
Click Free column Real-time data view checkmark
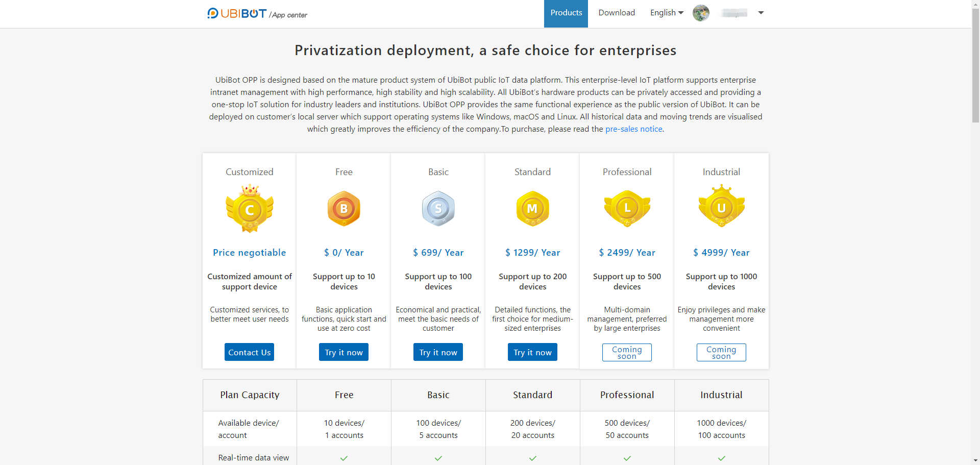[344, 458]
